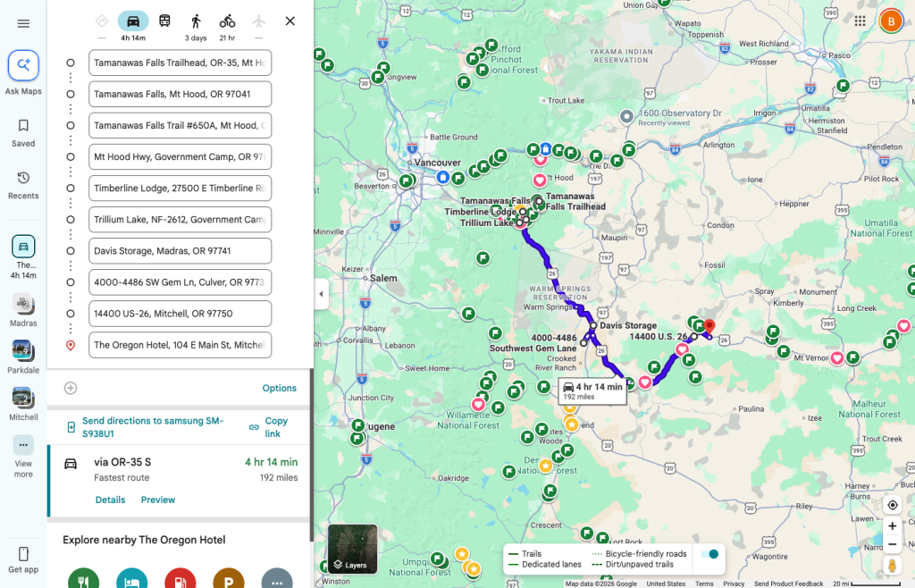Edit Timberline Lodge stop field
Image resolution: width=915 pixels, height=588 pixels.
(x=180, y=189)
